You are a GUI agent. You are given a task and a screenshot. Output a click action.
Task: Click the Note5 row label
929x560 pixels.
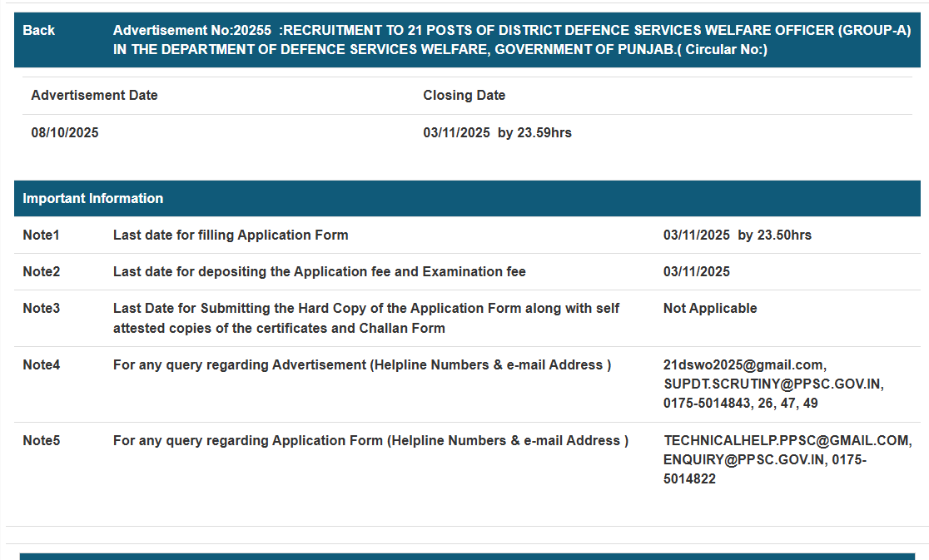[41, 440]
